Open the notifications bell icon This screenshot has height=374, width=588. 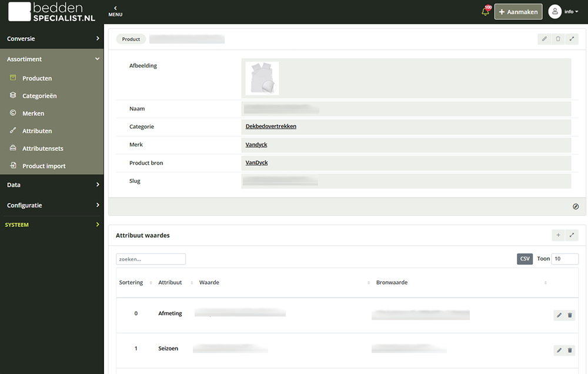tap(486, 11)
